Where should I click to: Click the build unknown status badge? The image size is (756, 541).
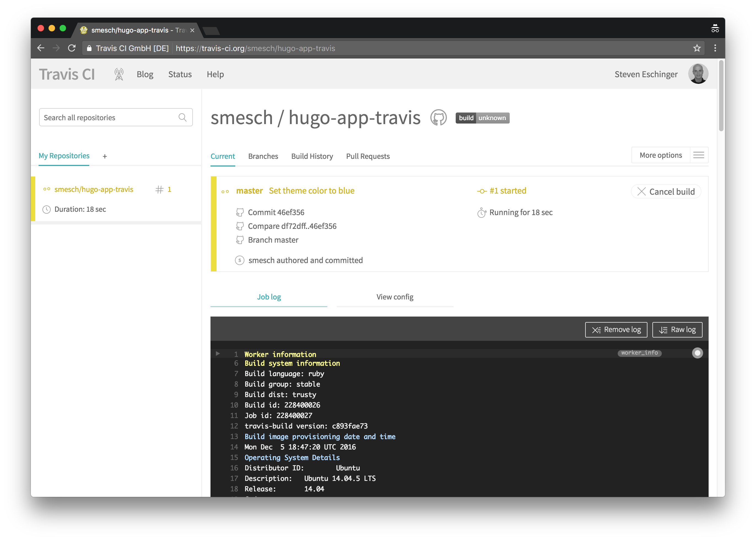click(483, 118)
